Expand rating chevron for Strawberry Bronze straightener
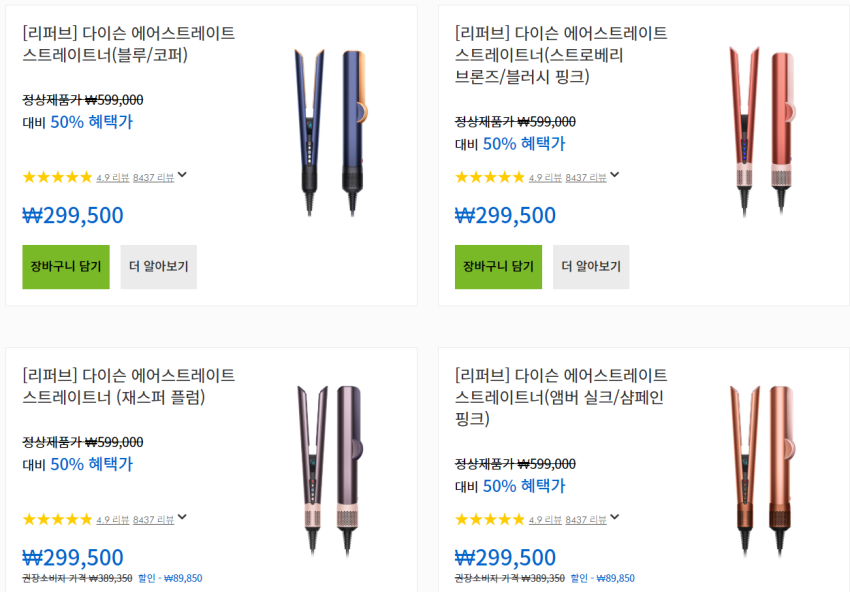Viewport: 850px width, 592px height. tap(615, 176)
